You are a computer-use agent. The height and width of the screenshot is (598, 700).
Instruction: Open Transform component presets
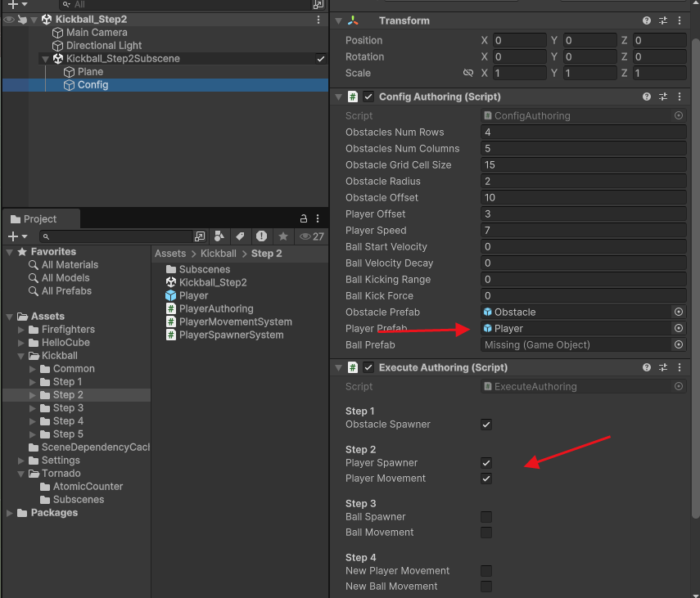tap(663, 20)
